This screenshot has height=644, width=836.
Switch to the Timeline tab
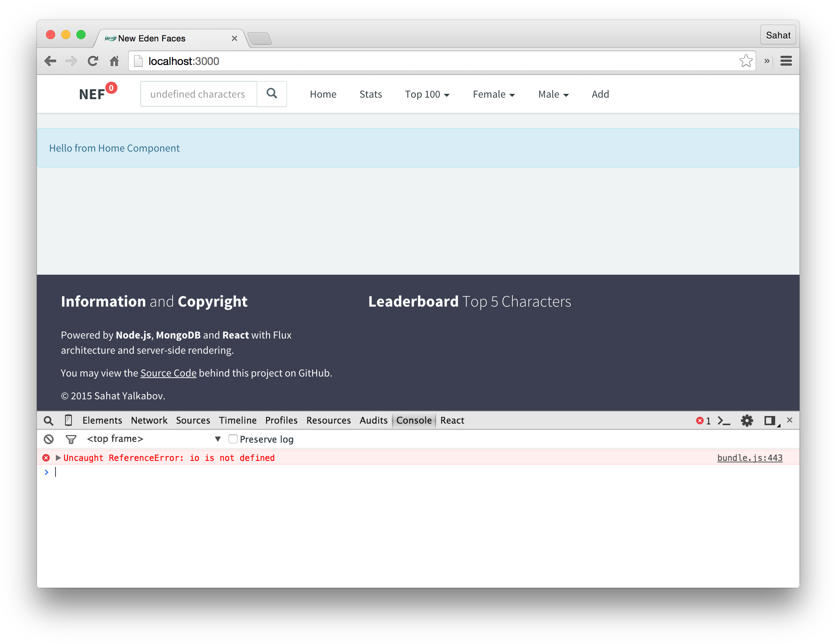(x=238, y=421)
